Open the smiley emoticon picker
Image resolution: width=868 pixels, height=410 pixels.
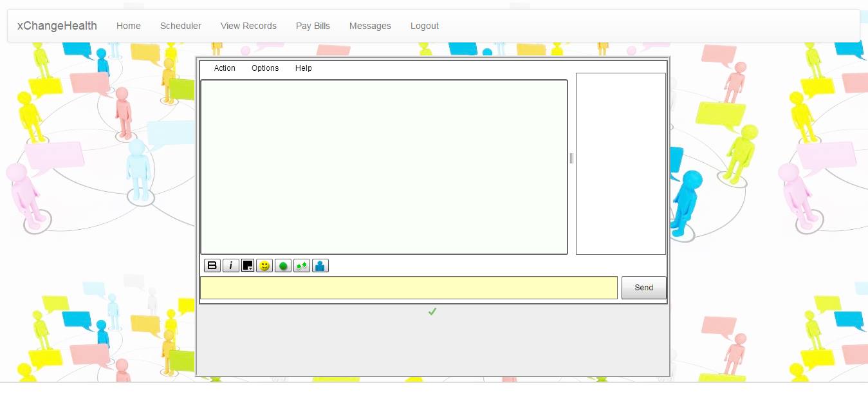[264, 266]
